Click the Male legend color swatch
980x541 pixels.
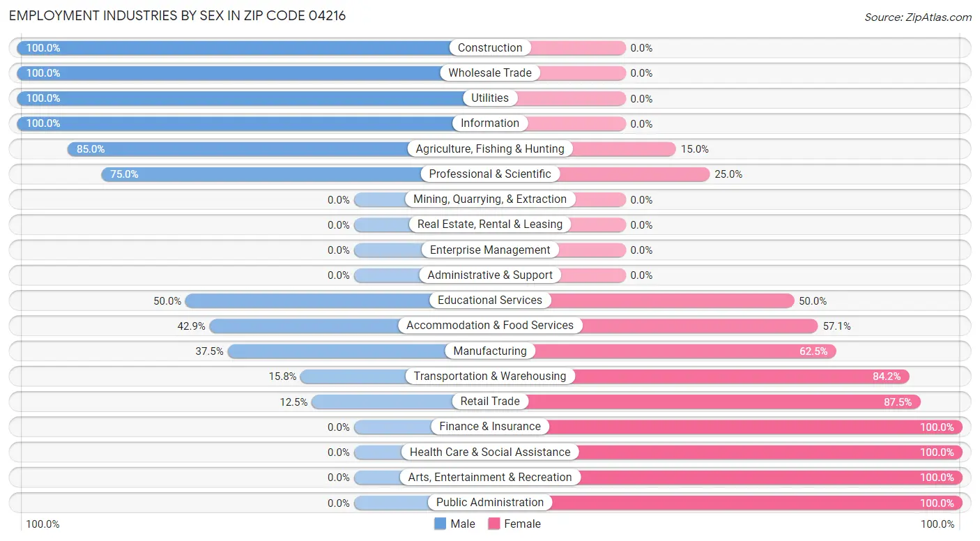tap(441, 524)
